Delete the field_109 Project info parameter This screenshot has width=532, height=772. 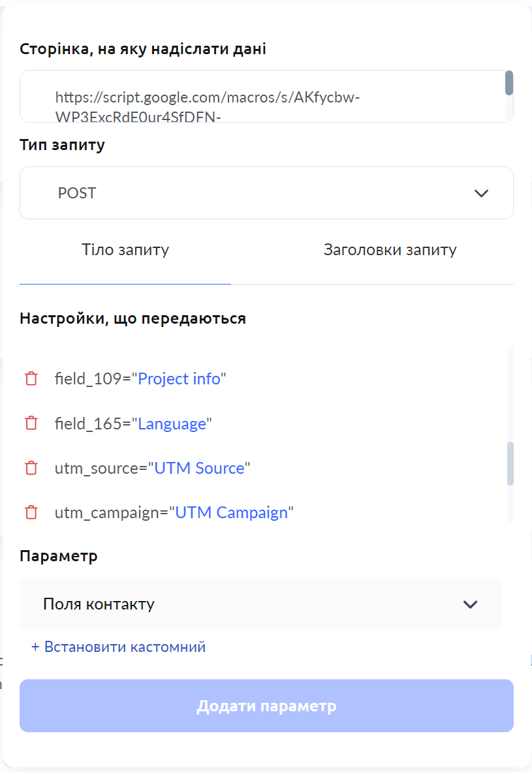tap(31, 378)
